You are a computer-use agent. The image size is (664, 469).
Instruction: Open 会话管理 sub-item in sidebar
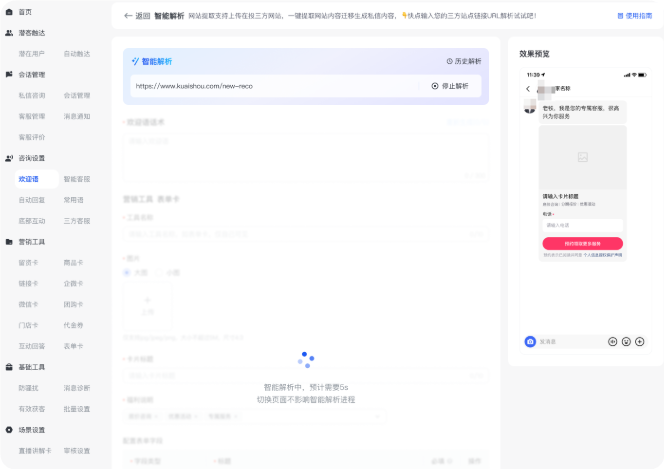pos(77,95)
